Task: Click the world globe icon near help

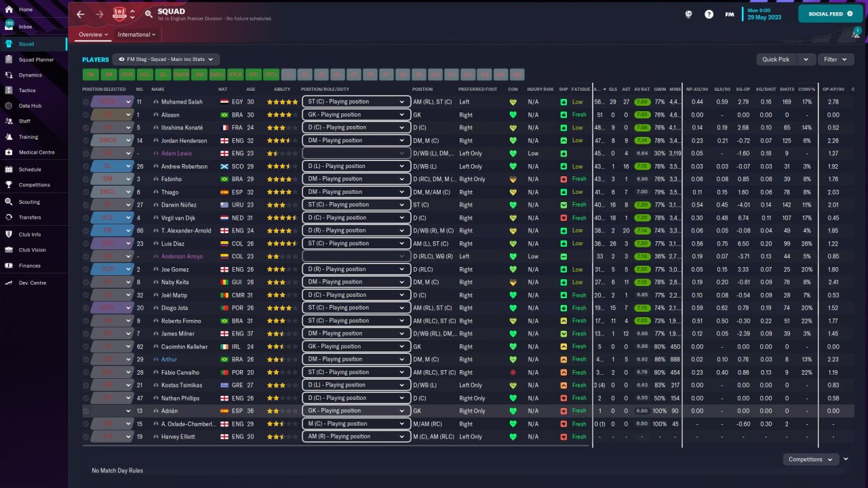Action: (x=688, y=14)
